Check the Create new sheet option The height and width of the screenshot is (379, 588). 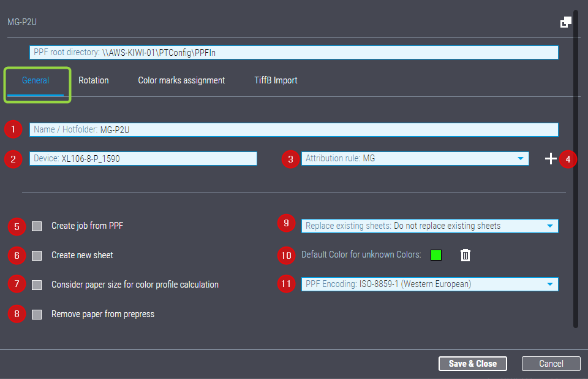36,255
